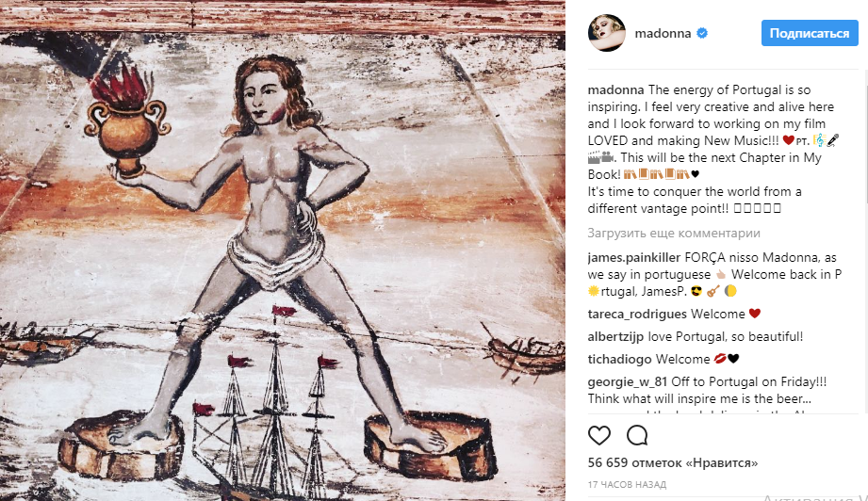The height and width of the screenshot is (501, 868).
Task: Click the microphone emoji in madonna's caption
Action: click(x=832, y=140)
